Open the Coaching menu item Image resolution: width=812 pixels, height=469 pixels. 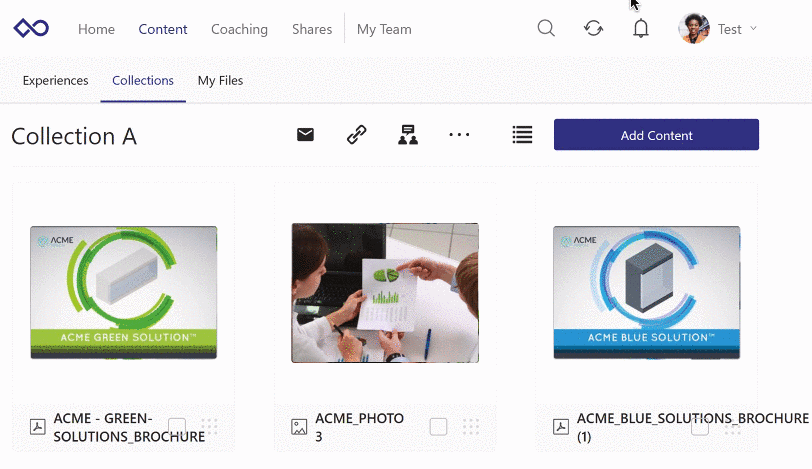point(239,30)
